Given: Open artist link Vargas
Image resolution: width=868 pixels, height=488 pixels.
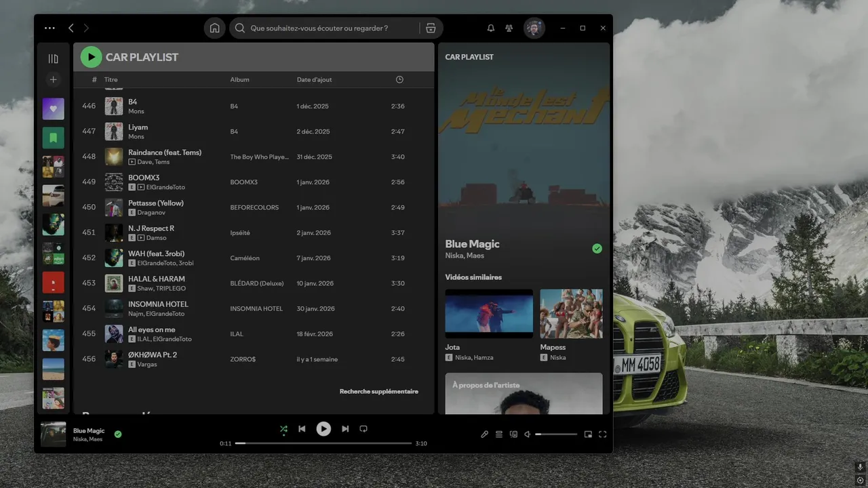Looking at the screenshot, I should tap(147, 365).
